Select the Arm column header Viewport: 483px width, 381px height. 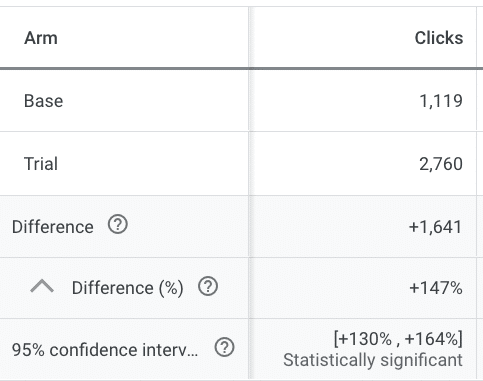click(x=41, y=38)
